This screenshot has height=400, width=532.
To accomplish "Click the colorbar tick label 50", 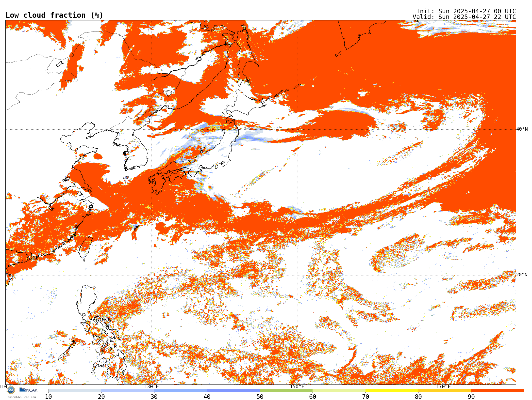I will point(260,397).
